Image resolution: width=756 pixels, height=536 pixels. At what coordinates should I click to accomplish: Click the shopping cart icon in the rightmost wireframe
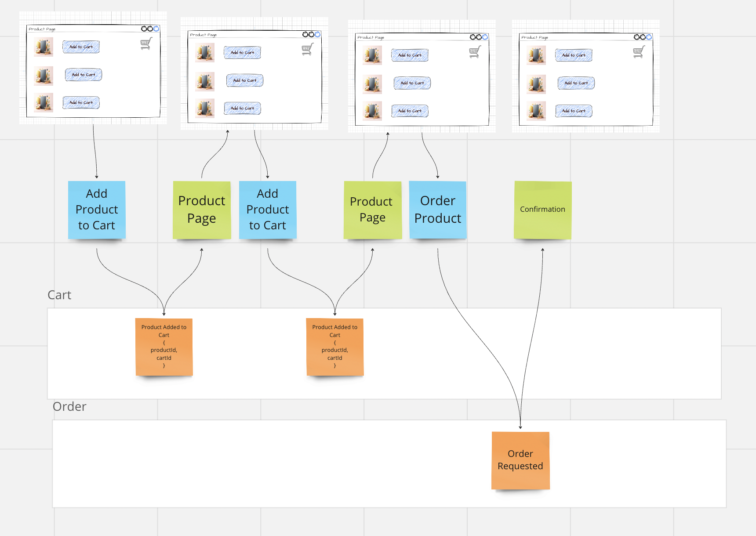pos(639,52)
